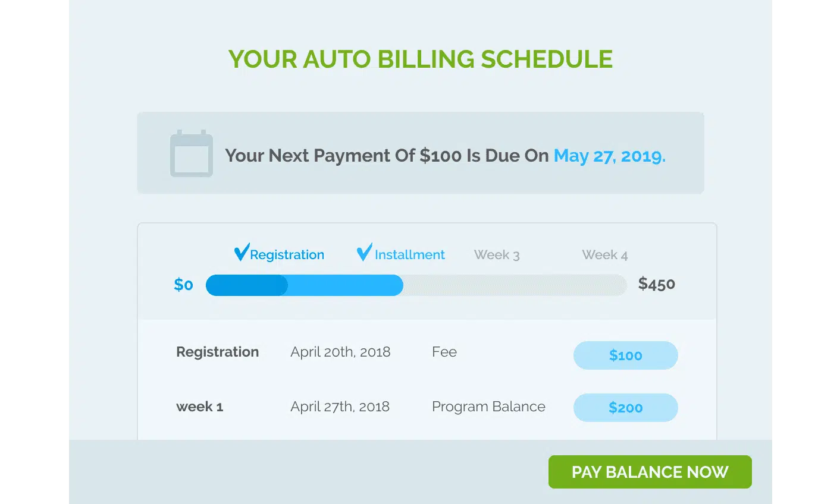Screen dimensions: 840x504
Task: Click the Your Auto Billing Schedule heading
Action: point(420,59)
